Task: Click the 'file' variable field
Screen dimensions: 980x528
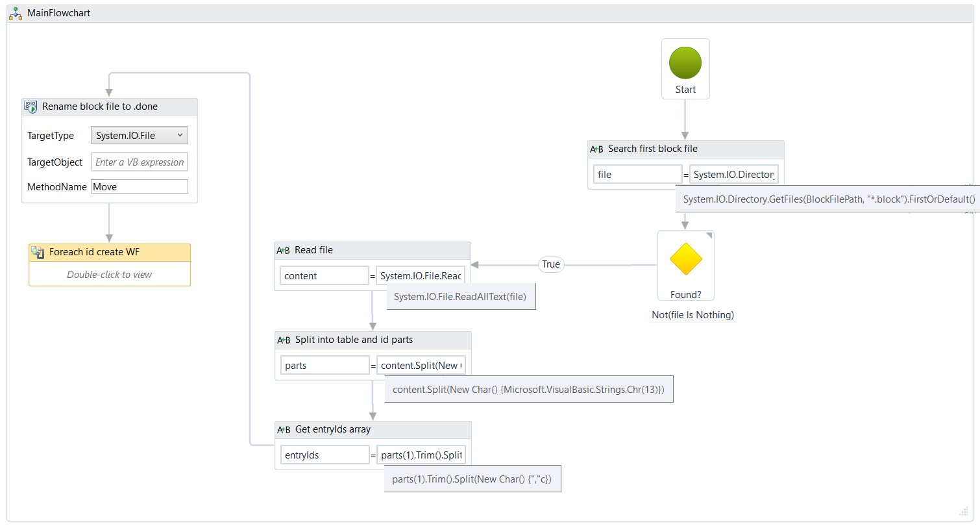Action: tap(637, 175)
